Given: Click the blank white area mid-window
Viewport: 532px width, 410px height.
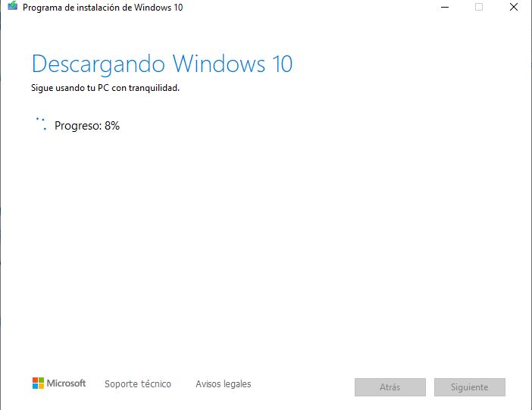Looking at the screenshot, I should tap(265, 243).
